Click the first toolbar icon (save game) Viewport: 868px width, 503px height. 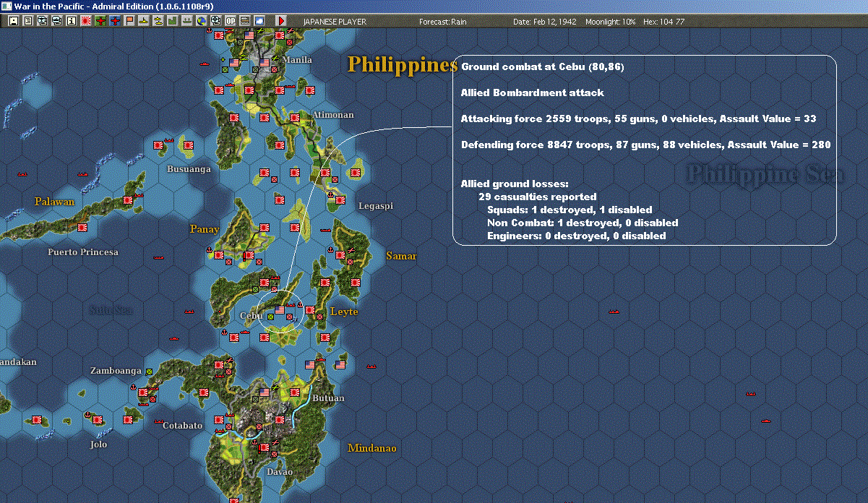pos(13,21)
